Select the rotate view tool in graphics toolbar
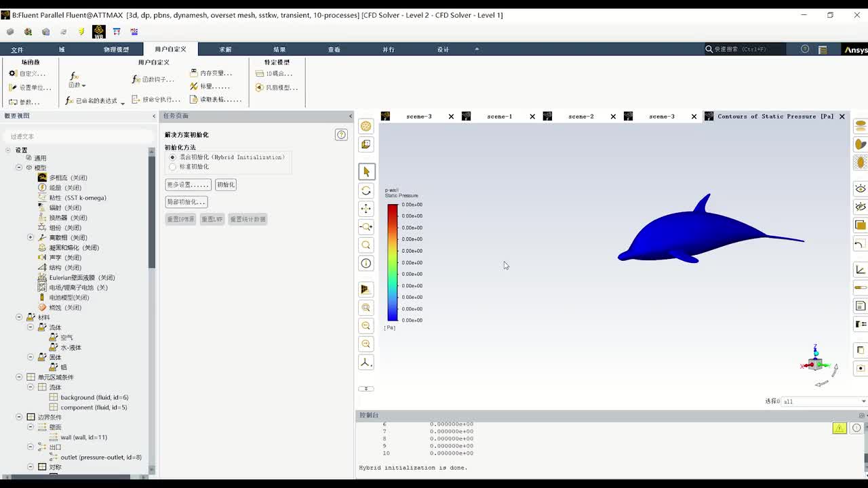The height and width of the screenshot is (488, 868). click(x=366, y=190)
